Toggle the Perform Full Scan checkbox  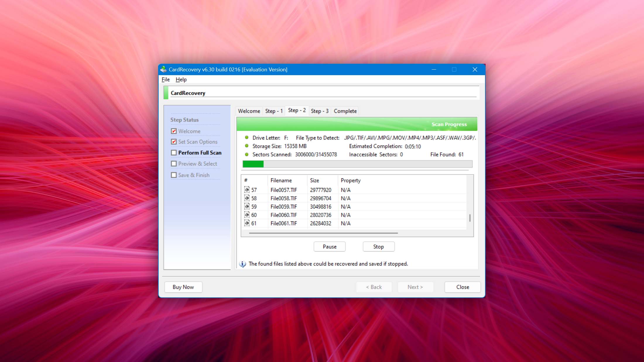[174, 153]
